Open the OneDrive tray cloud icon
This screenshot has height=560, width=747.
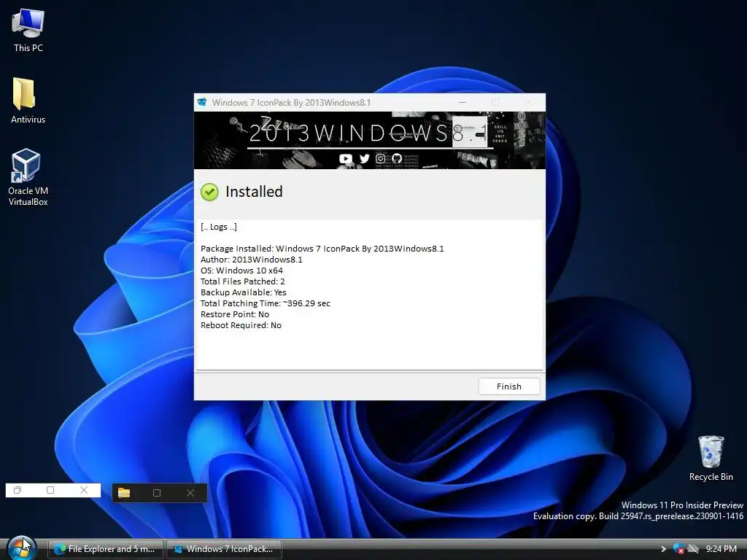(693, 549)
